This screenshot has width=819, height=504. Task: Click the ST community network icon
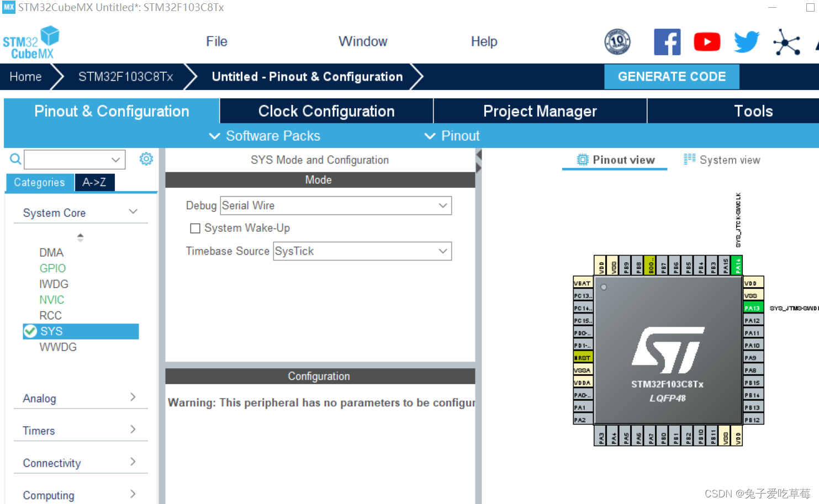point(786,42)
